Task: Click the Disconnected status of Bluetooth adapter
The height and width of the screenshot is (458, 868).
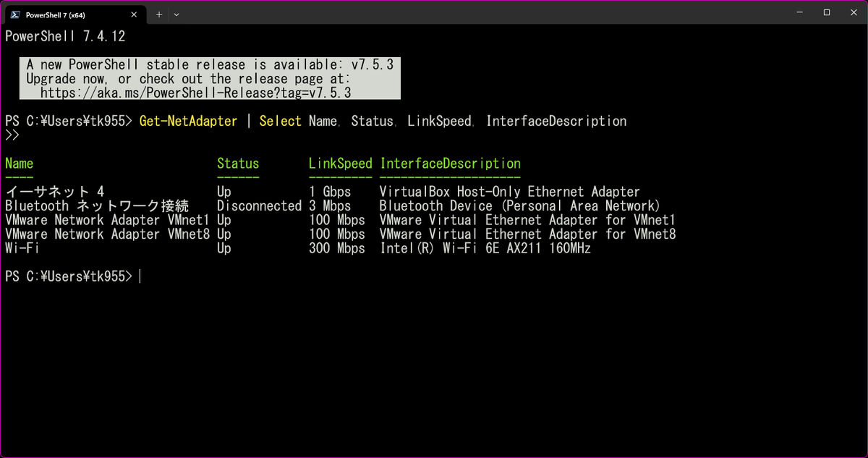Action: (x=259, y=206)
